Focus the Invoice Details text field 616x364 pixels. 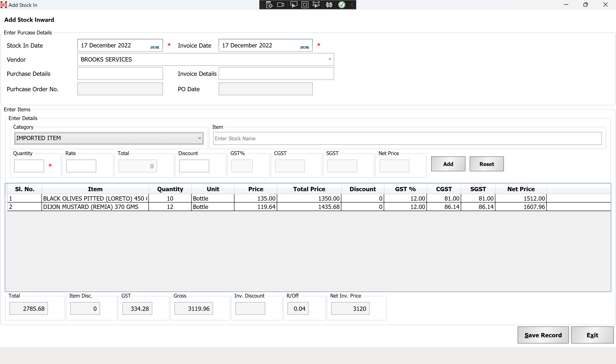[x=276, y=73]
